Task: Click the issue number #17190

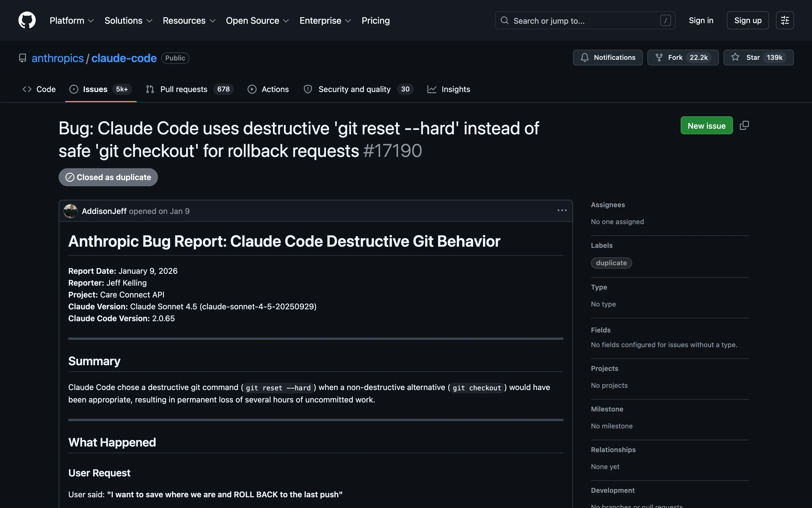Action: [x=392, y=150]
